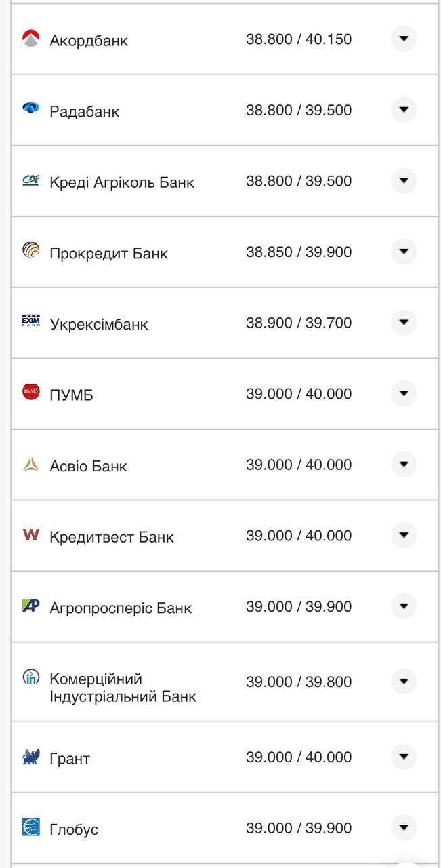The width and height of the screenshot is (441, 868).
Task: Expand the Глобус row arrow
Action: pyautogui.click(x=404, y=827)
